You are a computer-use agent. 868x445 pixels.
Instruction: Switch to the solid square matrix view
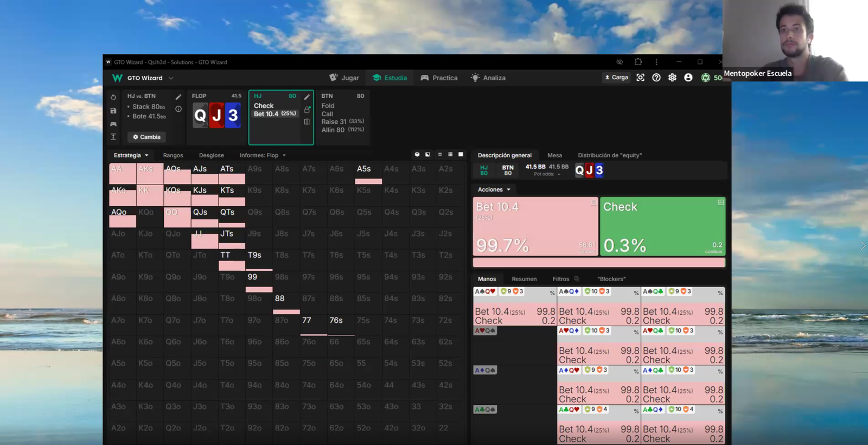pyautogui.click(x=461, y=155)
